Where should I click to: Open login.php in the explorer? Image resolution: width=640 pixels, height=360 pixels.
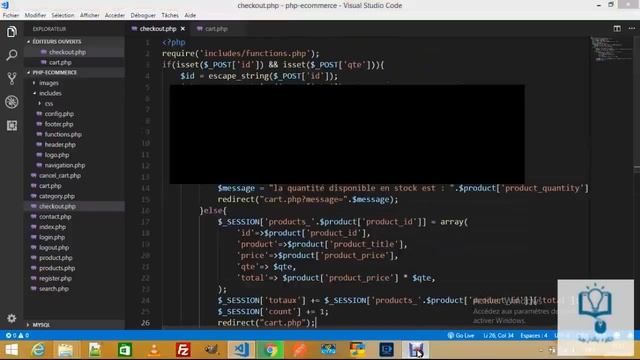(75, 237)
